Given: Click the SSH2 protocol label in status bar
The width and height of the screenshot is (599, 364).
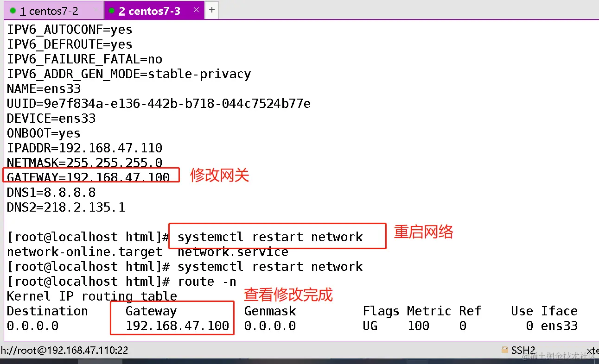Looking at the screenshot, I should 523,350.
